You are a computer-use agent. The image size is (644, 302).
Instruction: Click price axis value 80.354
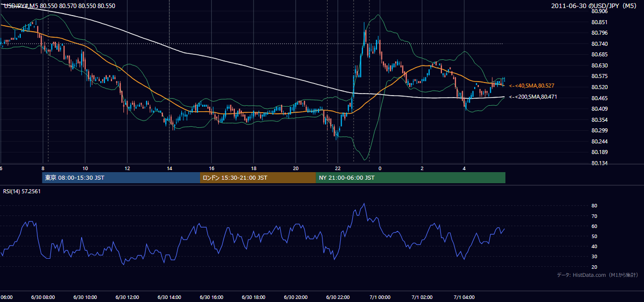click(599, 120)
